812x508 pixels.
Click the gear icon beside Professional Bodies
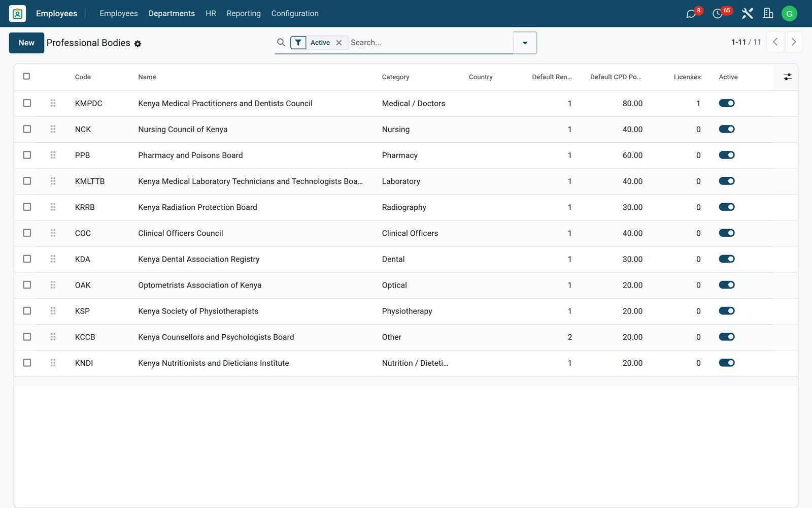138,44
